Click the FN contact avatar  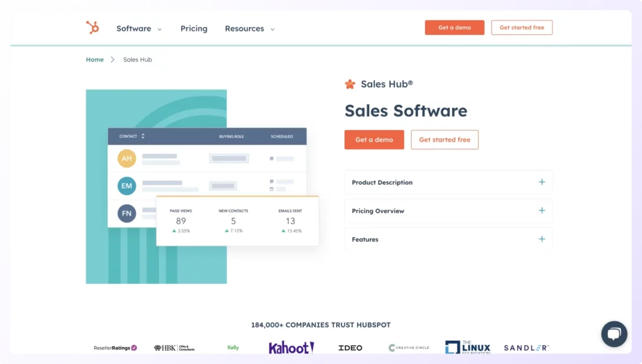pos(127,214)
